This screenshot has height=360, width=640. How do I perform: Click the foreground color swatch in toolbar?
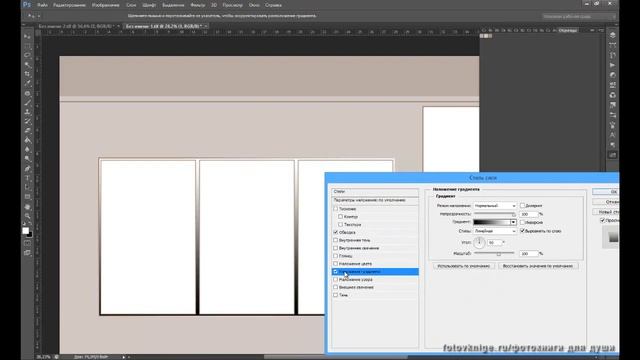[x=26, y=231]
